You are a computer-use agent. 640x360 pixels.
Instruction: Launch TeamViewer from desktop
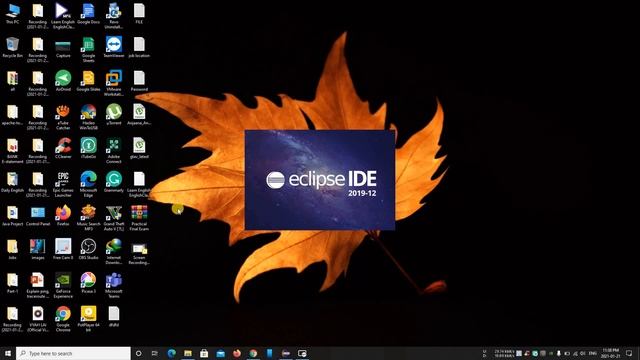114,48
